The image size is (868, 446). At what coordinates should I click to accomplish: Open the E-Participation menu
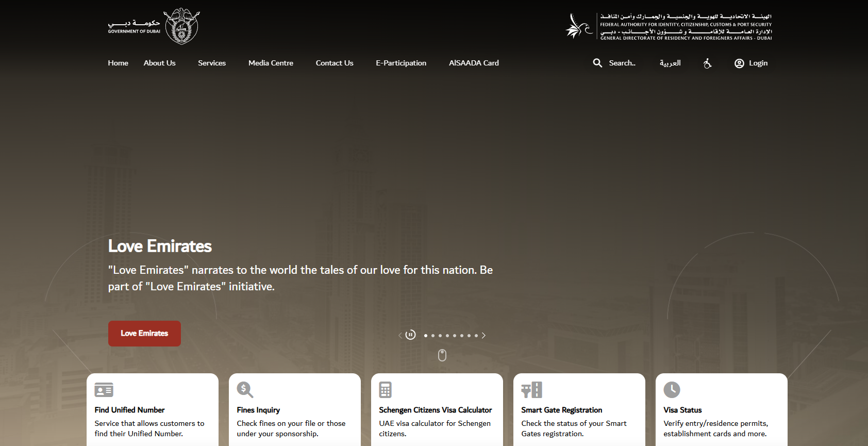point(401,63)
